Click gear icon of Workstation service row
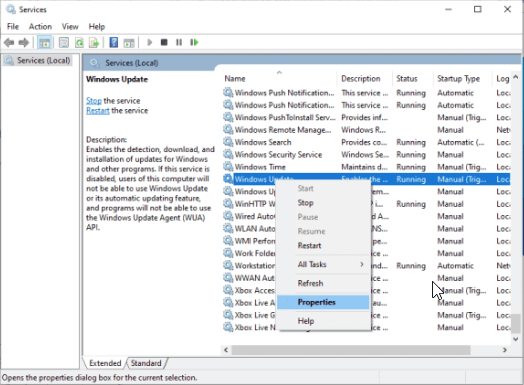 (228, 265)
